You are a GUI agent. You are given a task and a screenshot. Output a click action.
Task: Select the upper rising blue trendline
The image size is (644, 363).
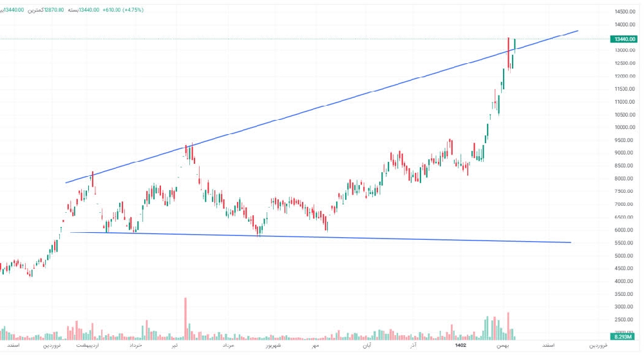click(x=321, y=107)
